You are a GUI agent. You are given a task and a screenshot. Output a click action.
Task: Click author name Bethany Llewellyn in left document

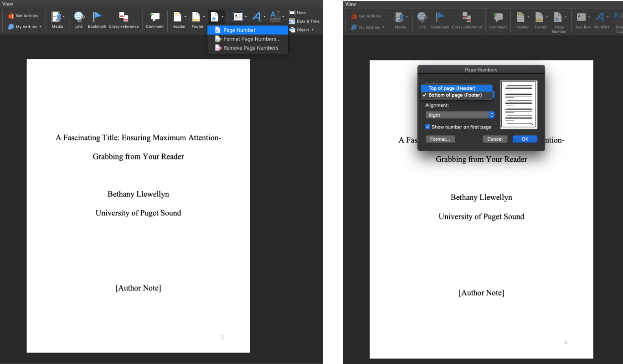(x=138, y=194)
